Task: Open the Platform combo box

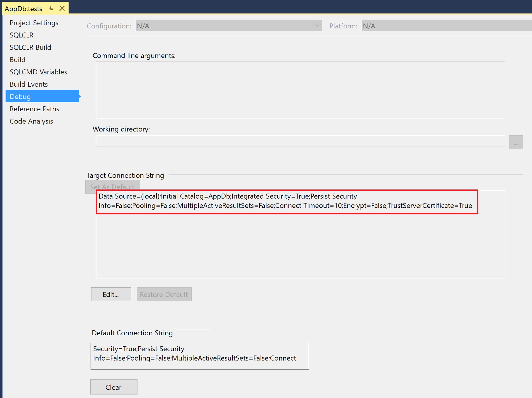Action: [x=446, y=26]
